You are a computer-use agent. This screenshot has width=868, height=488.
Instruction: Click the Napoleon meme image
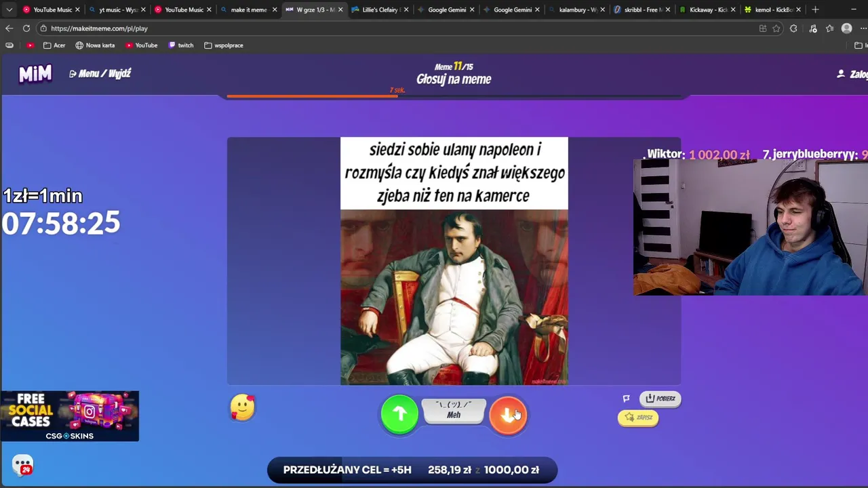coord(454,261)
